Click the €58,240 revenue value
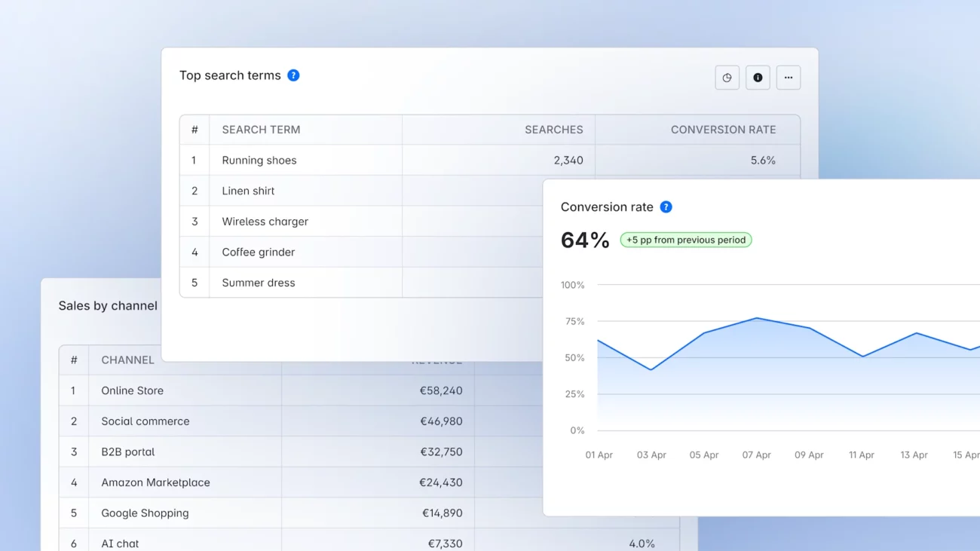 (441, 390)
